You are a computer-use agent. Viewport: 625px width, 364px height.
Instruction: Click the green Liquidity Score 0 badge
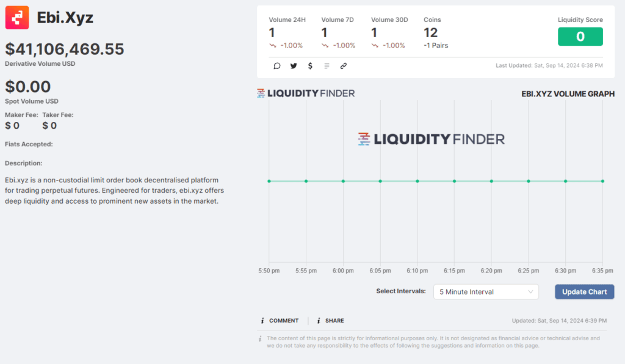(x=580, y=37)
